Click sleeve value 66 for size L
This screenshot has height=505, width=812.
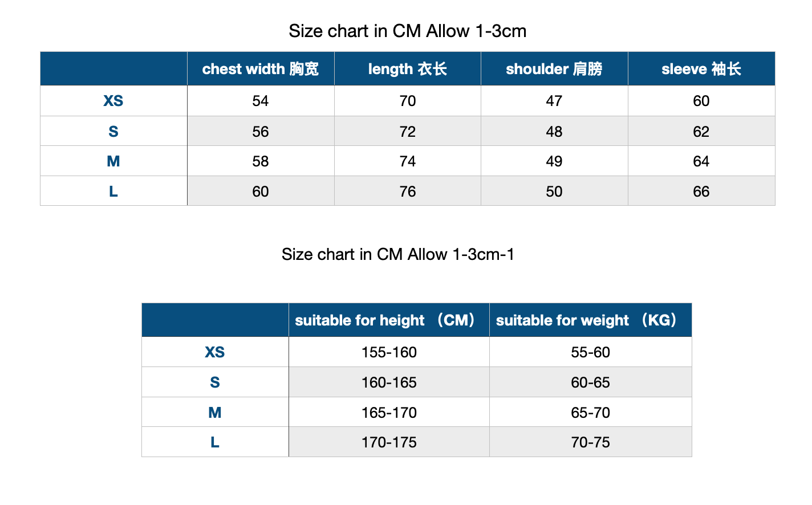pos(701,192)
